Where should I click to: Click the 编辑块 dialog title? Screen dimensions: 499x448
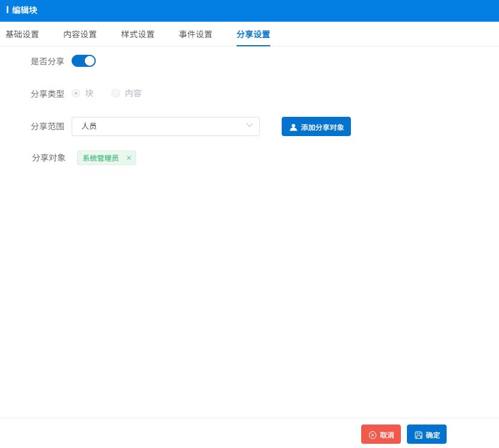pos(25,10)
